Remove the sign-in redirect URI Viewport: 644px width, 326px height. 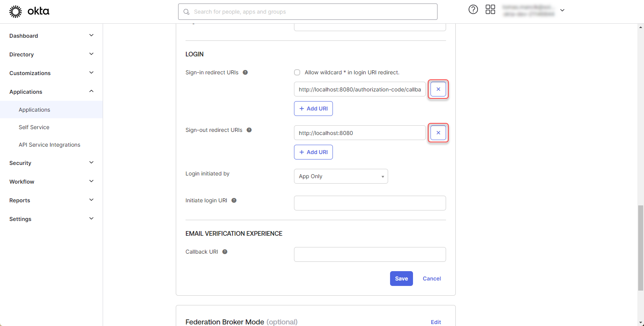(438, 89)
